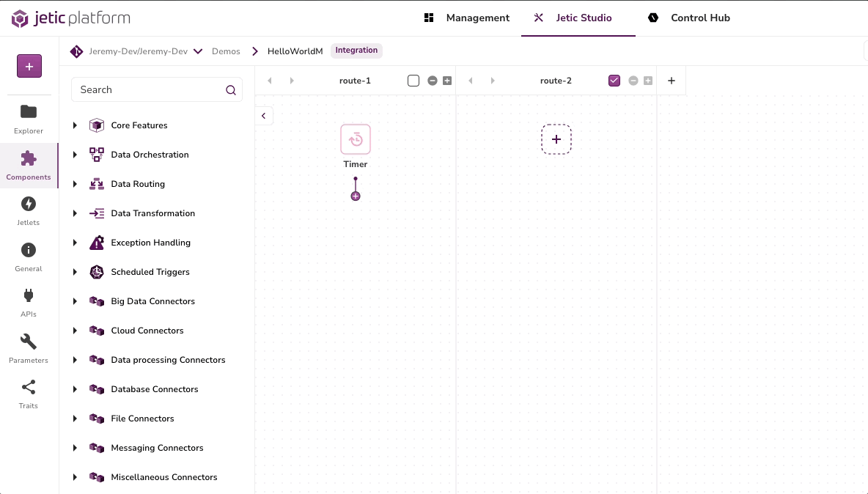Open the Parameters wrench panel
This screenshot has height=494, width=868.
pos(29,348)
